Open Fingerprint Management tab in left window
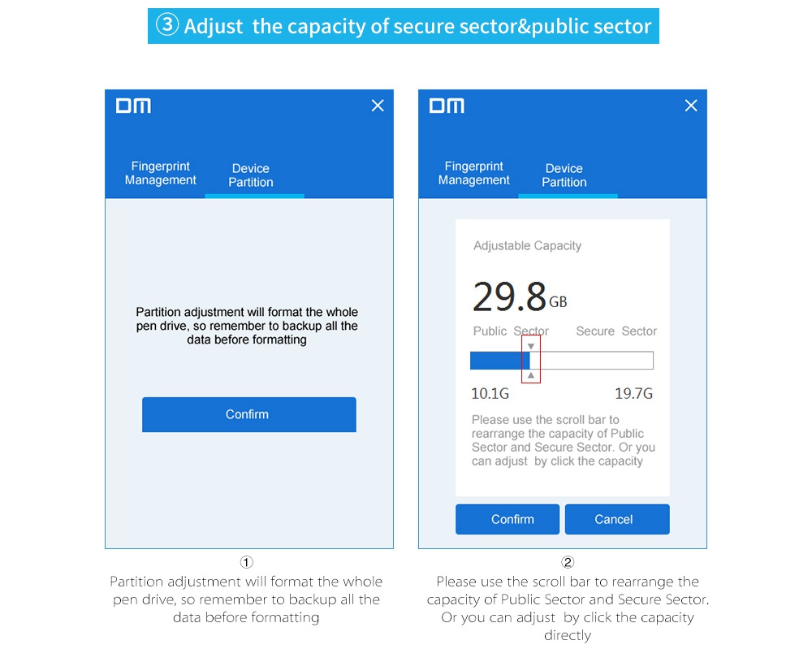 [x=161, y=173]
